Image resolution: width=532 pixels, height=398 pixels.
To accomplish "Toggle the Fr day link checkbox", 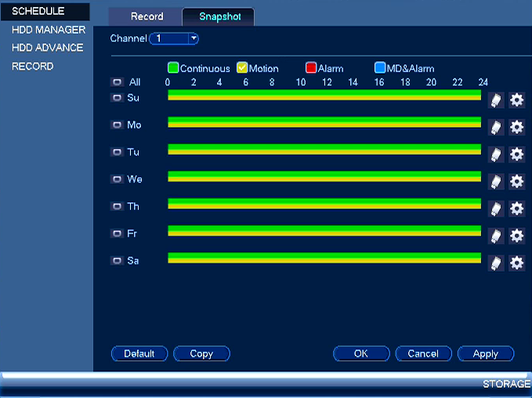I will (117, 233).
